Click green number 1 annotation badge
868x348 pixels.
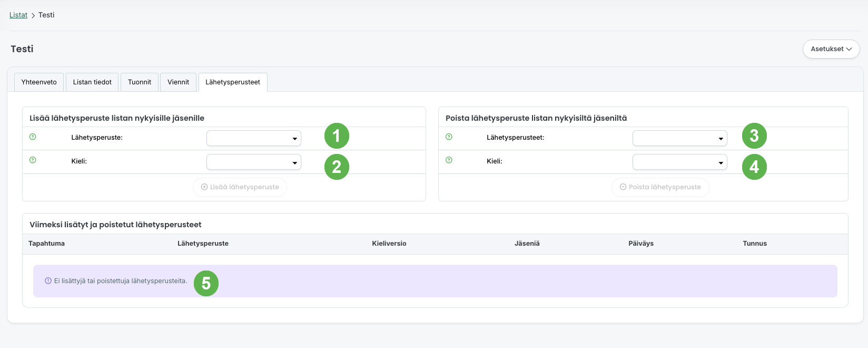pyautogui.click(x=337, y=136)
